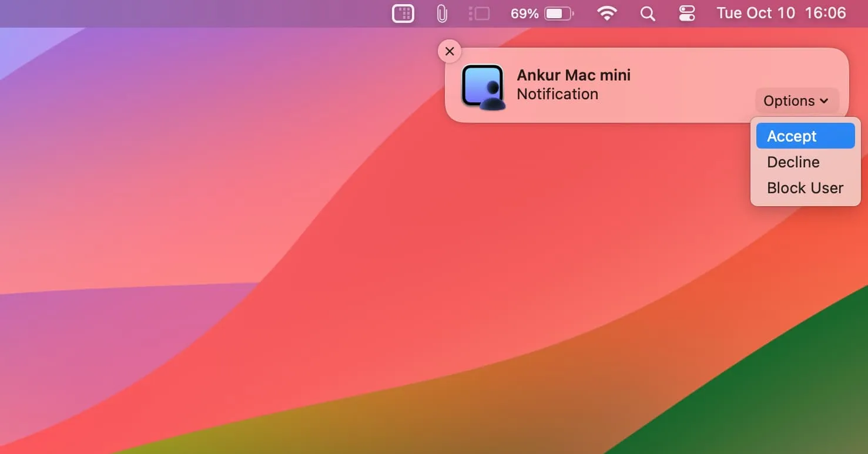Open the Stage Manager menu bar icon
The width and height of the screenshot is (868, 454).
[480, 14]
